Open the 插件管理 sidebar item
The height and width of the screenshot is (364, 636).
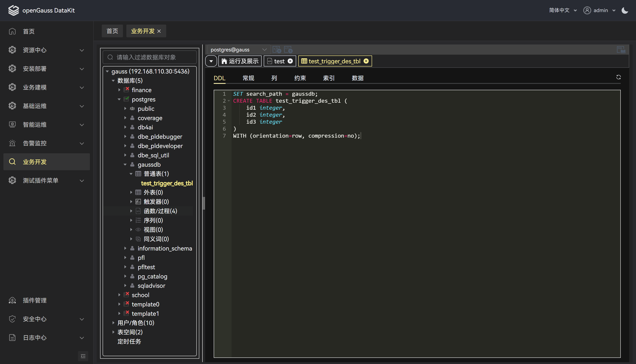pos(35,300)
